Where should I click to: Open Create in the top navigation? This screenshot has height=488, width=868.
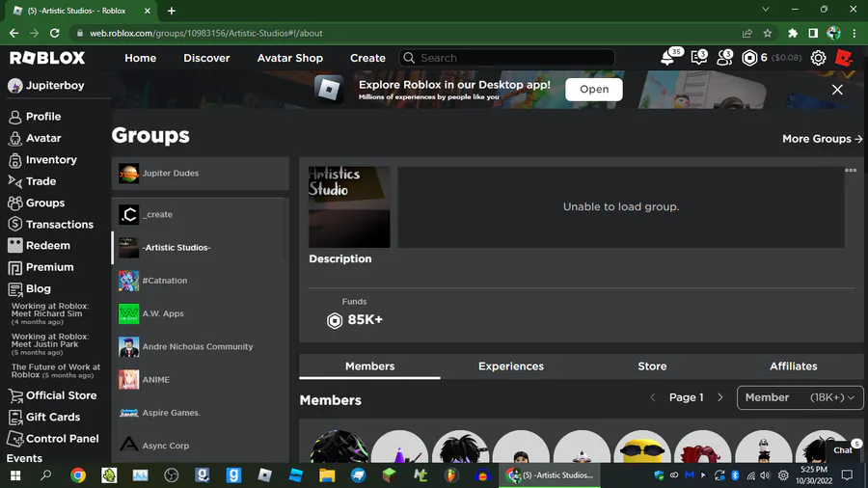point(367,58)
